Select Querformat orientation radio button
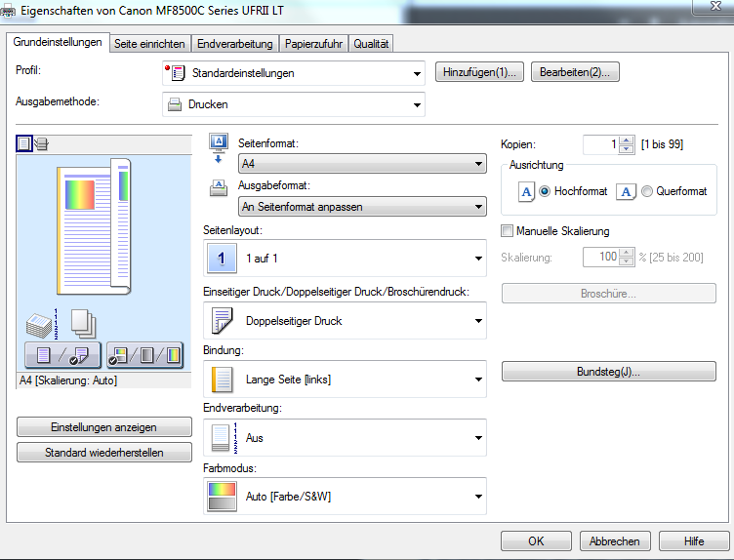 click(x=646, y=191)
